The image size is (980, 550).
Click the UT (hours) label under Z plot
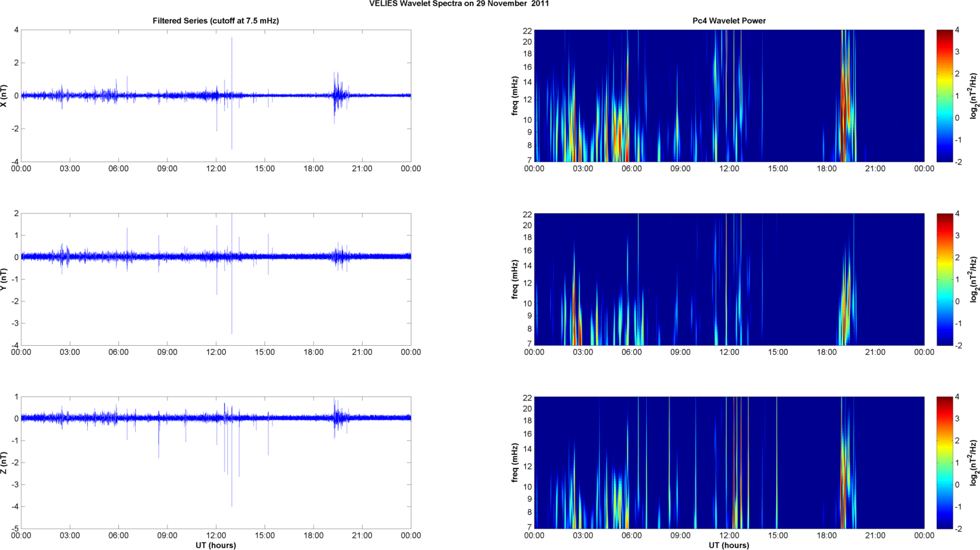[x=215, y=545]
